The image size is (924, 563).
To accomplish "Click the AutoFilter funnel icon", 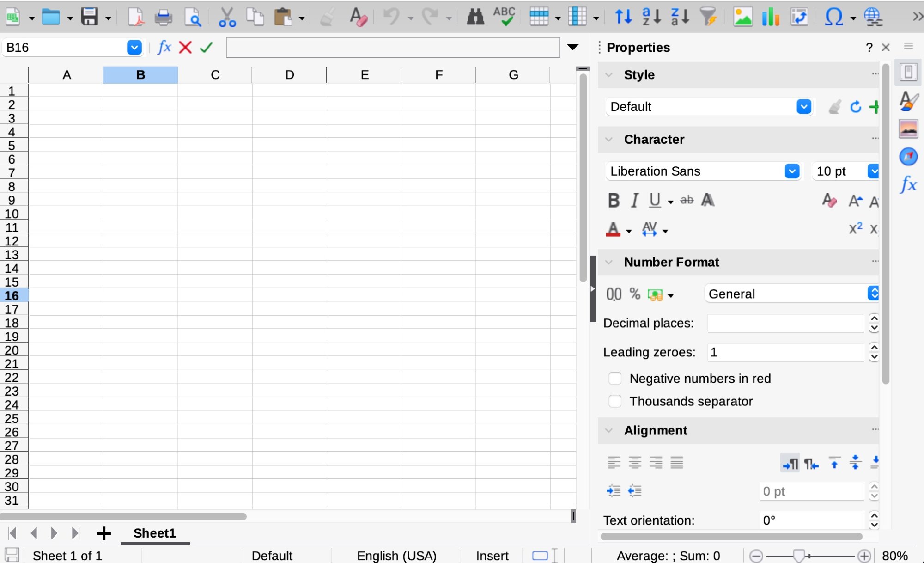I will [x=708, y=17].
